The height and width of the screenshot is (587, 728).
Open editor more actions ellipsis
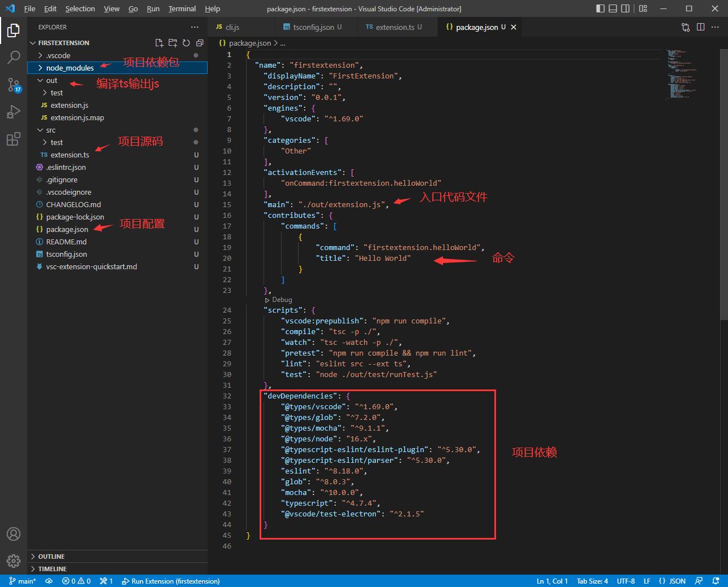coord(716,27)
